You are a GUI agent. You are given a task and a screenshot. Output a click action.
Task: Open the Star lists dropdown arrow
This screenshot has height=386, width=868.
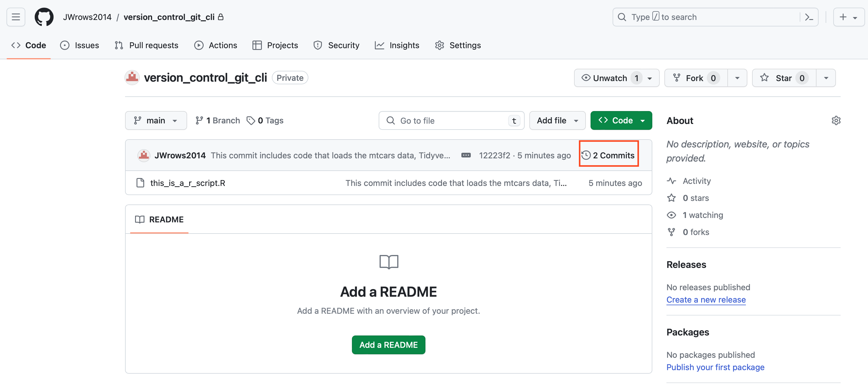click(826, 78)
